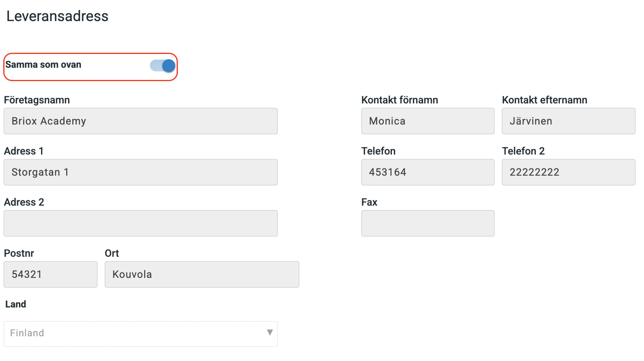
Task: Click the empty Adress 2 field
Action: pos(140,223)
